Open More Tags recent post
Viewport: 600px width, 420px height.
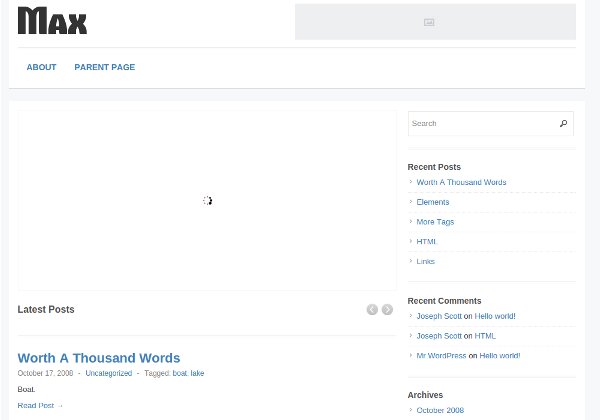tap(435, 222)
